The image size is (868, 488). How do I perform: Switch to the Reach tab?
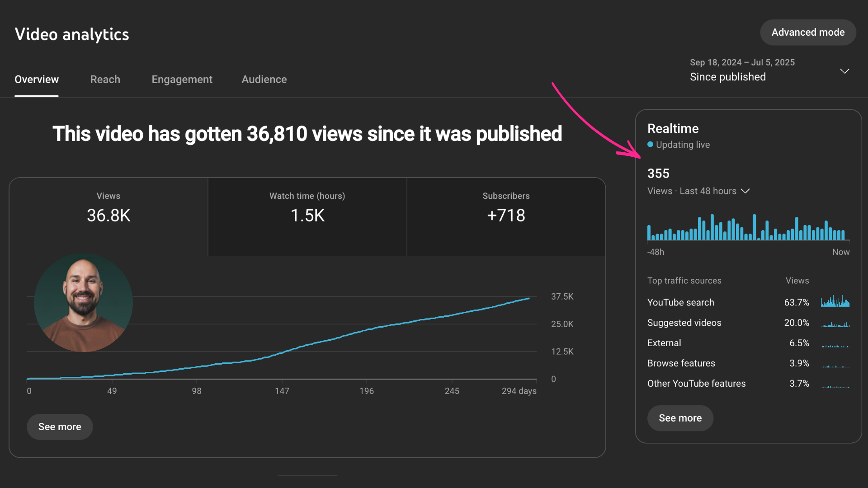tap(105, 80)
